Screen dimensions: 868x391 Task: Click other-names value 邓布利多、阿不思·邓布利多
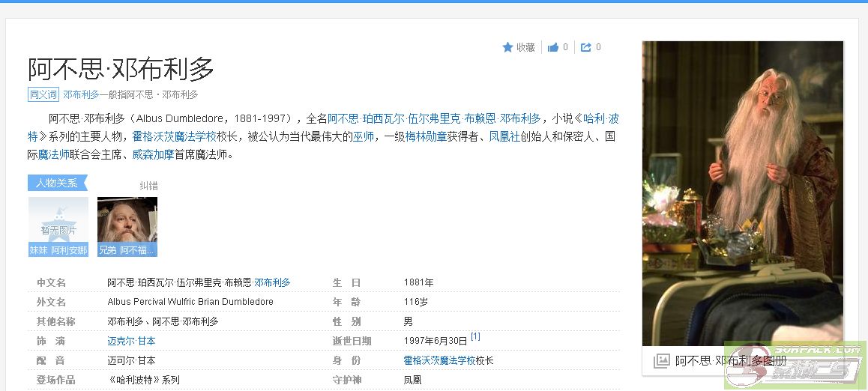(x=163, y=321)
